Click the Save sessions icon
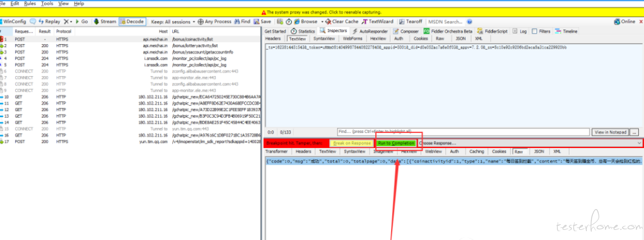This screenshot has width=644, height=240. 256,21
